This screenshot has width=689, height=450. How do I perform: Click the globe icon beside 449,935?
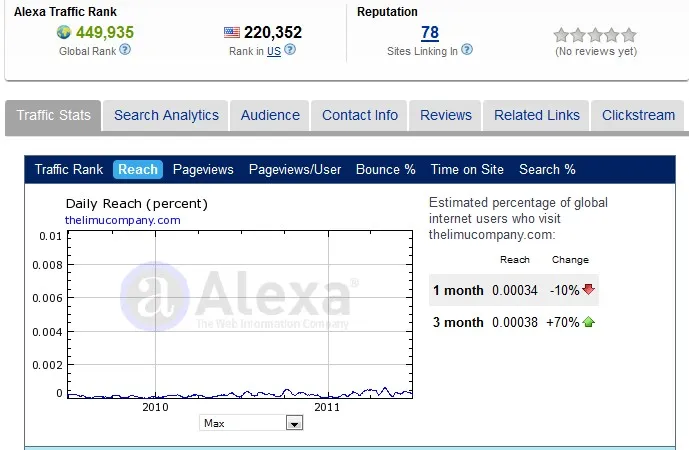[64, 32]
